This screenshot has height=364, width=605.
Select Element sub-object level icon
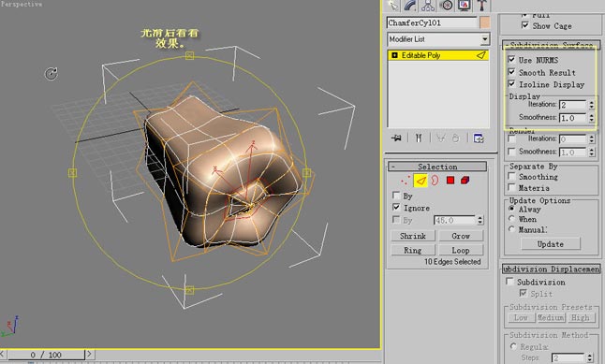[465, 180]
